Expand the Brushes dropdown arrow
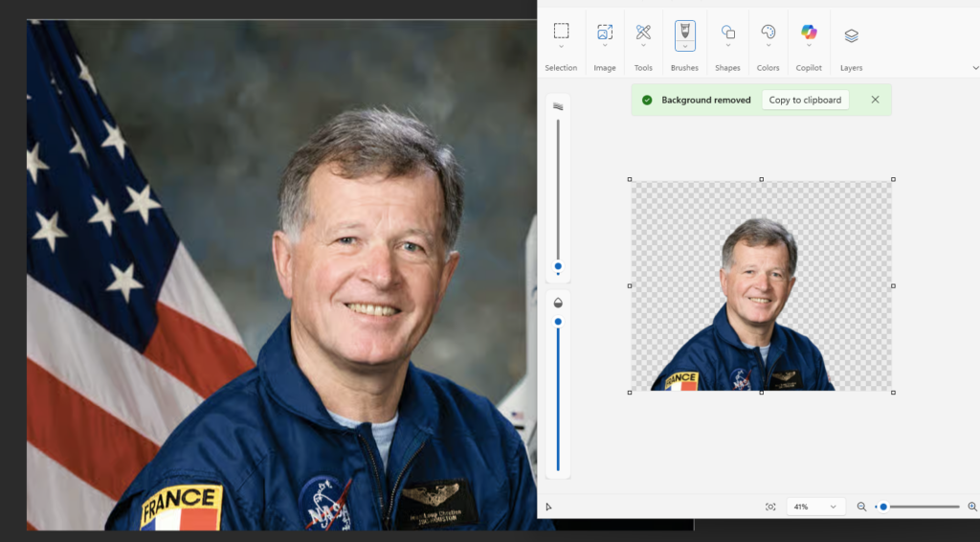 pyautogui.click(x=685, y=46)
